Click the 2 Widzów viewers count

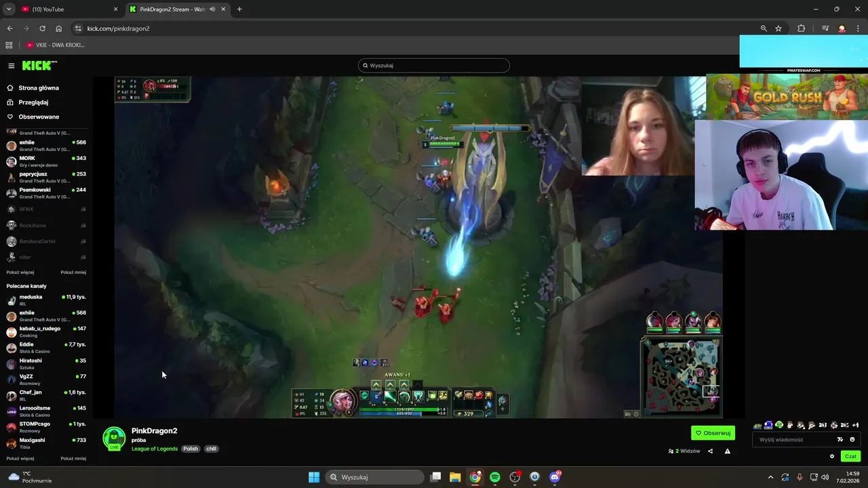click(684, 451)
